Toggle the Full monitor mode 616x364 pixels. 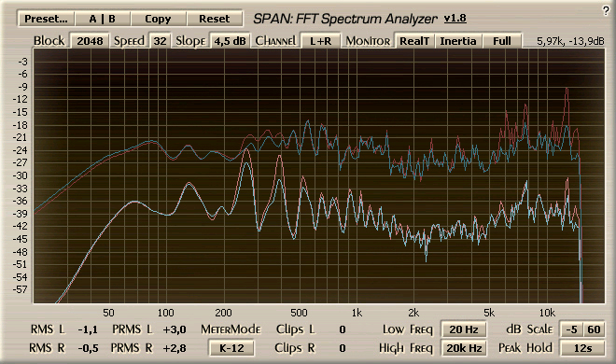click(x=502, y=41)
